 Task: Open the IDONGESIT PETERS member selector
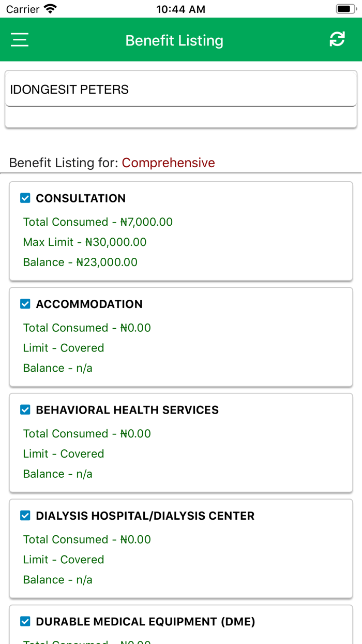[x=181, y=89]
